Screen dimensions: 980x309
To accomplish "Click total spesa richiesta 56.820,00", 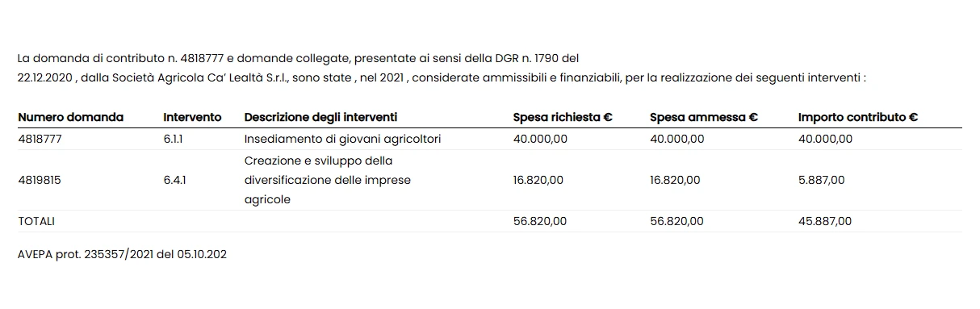I will pyautogui.click(x=540, y=221).
